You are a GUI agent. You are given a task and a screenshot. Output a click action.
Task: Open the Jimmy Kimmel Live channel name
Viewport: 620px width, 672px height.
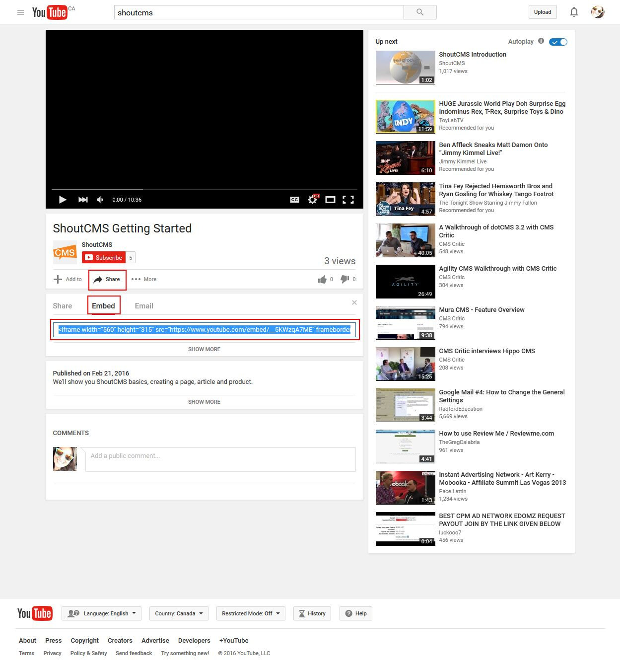coord(463,161)
